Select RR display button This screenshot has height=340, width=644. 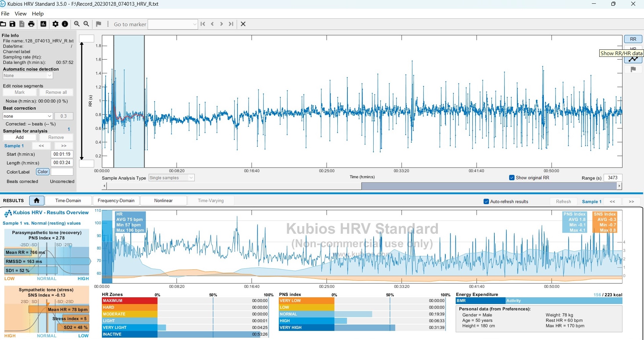633,39
